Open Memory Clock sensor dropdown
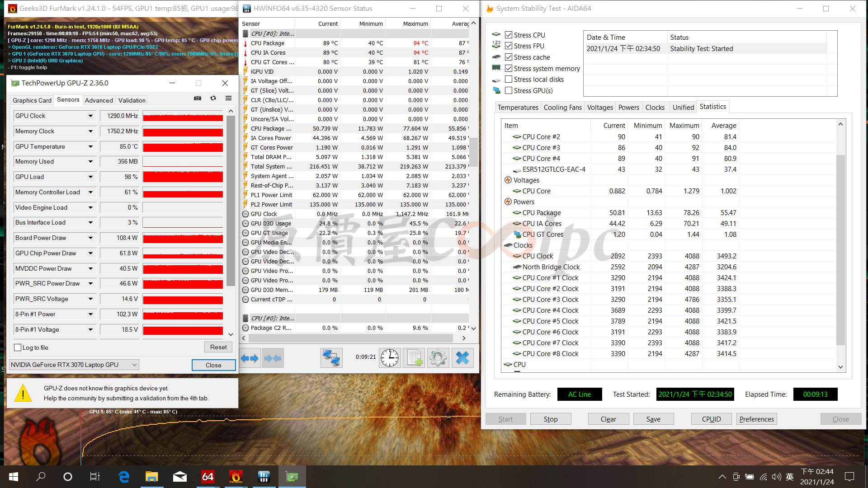The image size is (868, 488). pyautogui.click(x=90, y=131)
